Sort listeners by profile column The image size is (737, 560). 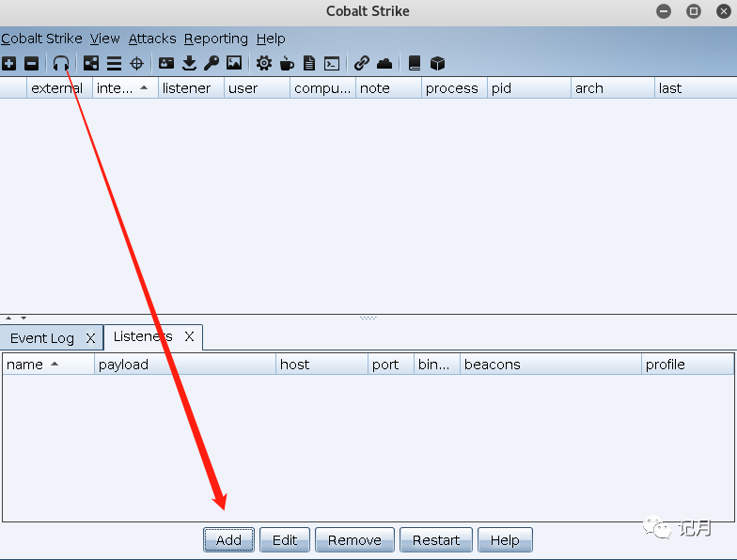click(x=687, y=365)
